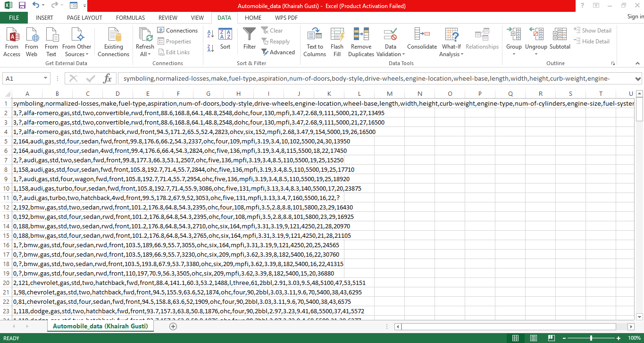Click the Select All corner triangle
Viewport: 644px width, 343px height.
[6, 94]
